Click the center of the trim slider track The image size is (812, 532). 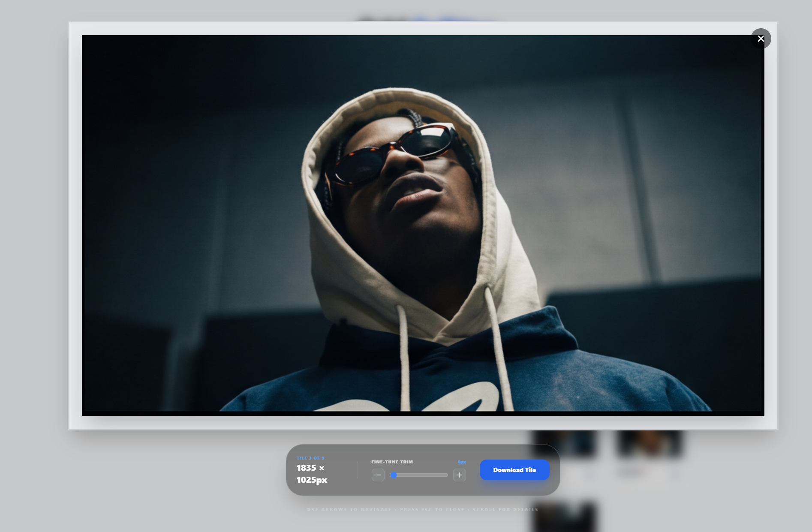(x=419, y=475)
